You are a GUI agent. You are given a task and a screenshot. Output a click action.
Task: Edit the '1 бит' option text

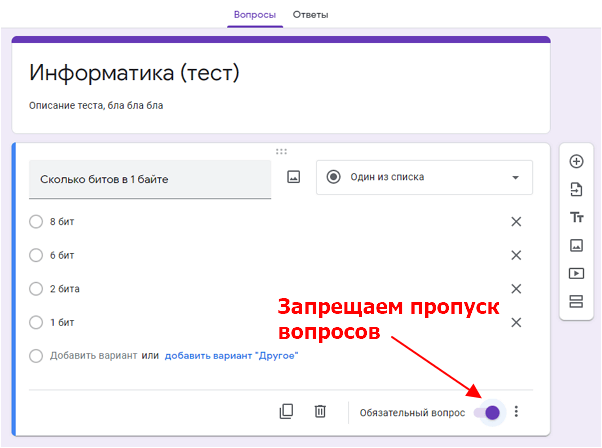62,322
